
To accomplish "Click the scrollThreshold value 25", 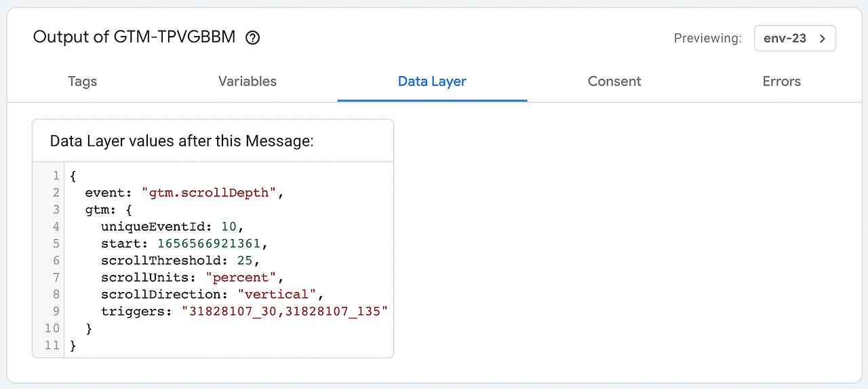I will [x=245, y=261].
